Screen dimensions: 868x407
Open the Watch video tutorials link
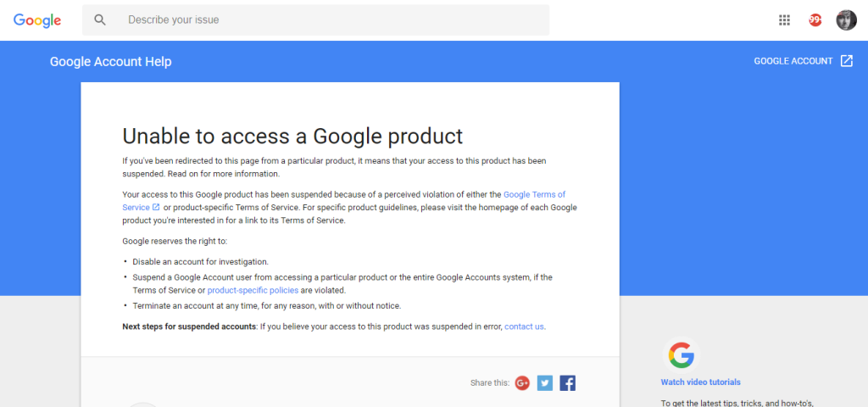coord(700,382)
